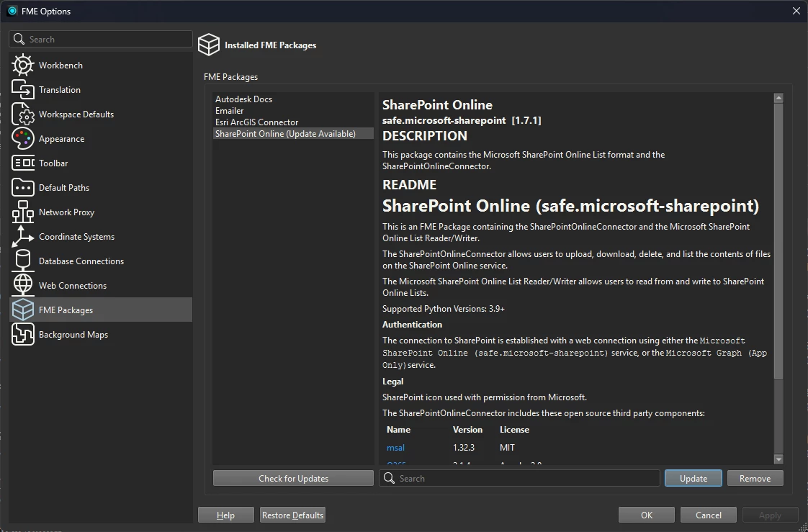The image size is (808, 532).
Task: Confirm with the OK button
Action: [x=647, y=515]
